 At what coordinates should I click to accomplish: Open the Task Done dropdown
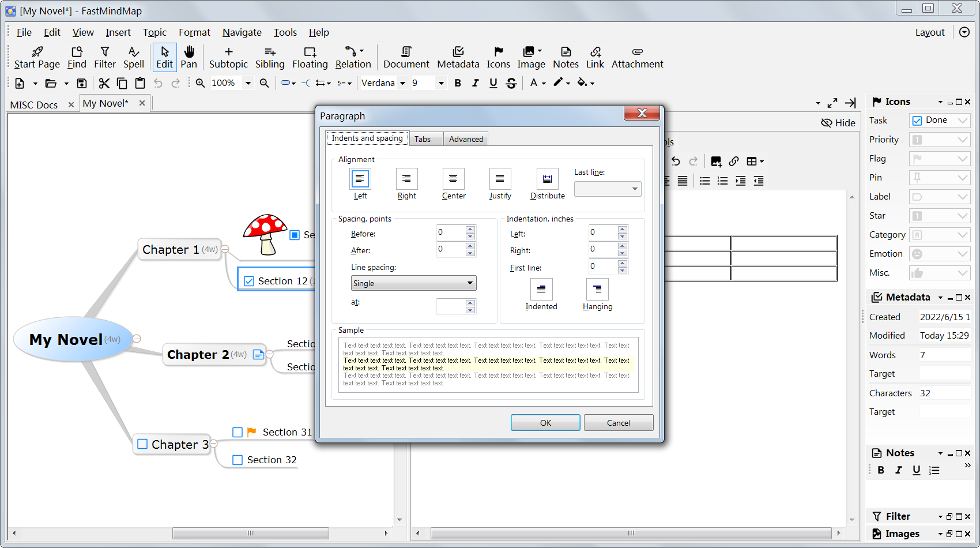point(940,121)
